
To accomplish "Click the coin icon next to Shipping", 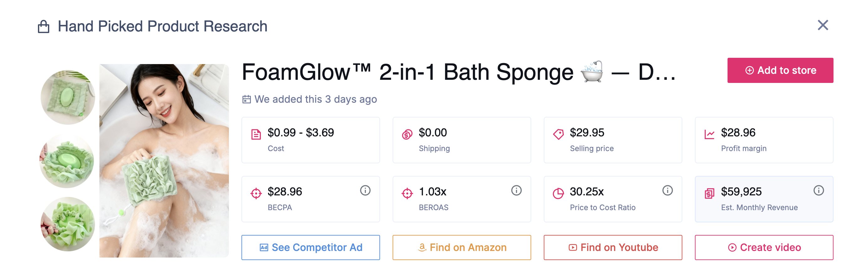I will [x=406, y=133].
